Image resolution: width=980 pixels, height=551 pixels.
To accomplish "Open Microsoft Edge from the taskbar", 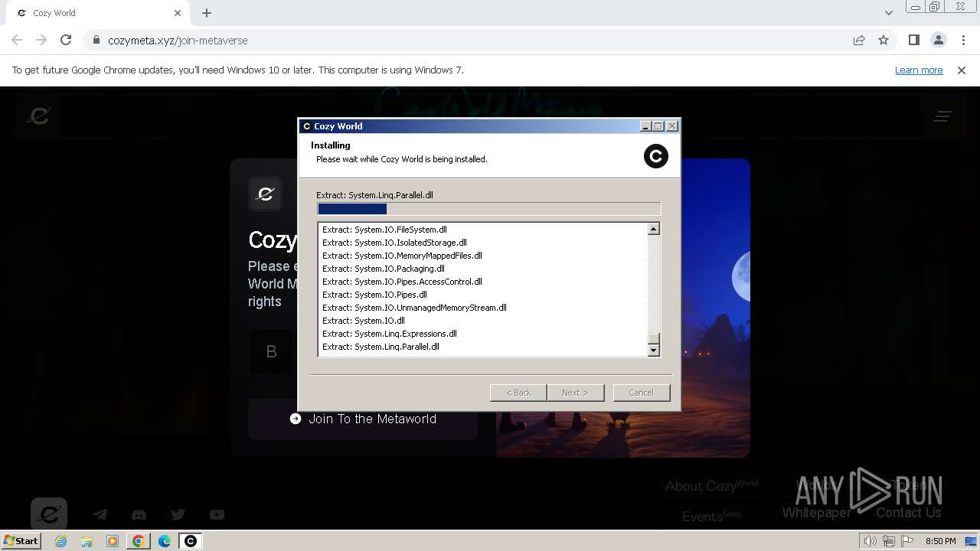I will tap(165, 541).
